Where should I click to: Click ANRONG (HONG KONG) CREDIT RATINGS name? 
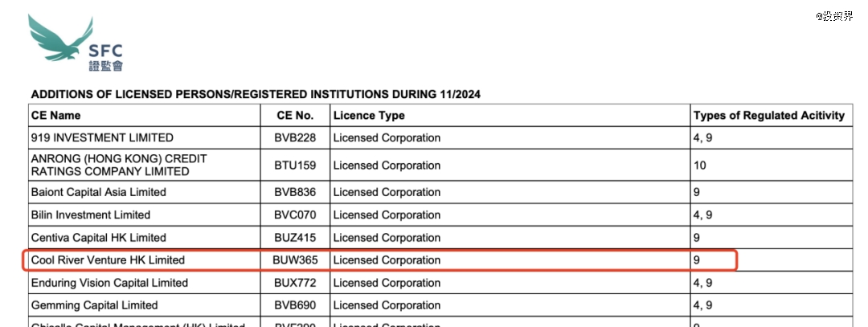tap(119, 165)
